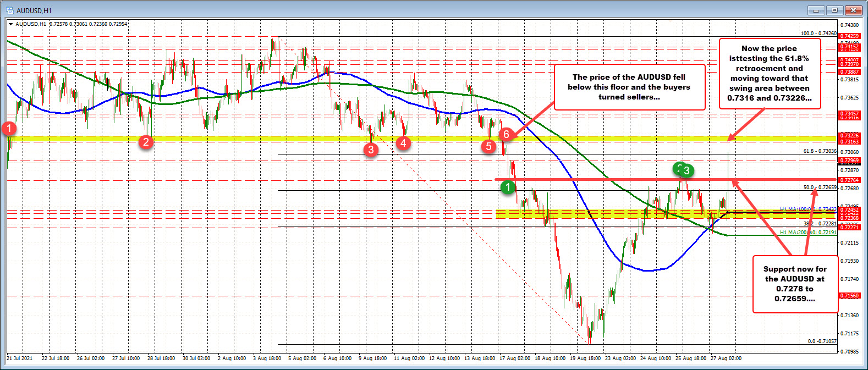
Task: Select red circle marker number 6
Action: 507,134
